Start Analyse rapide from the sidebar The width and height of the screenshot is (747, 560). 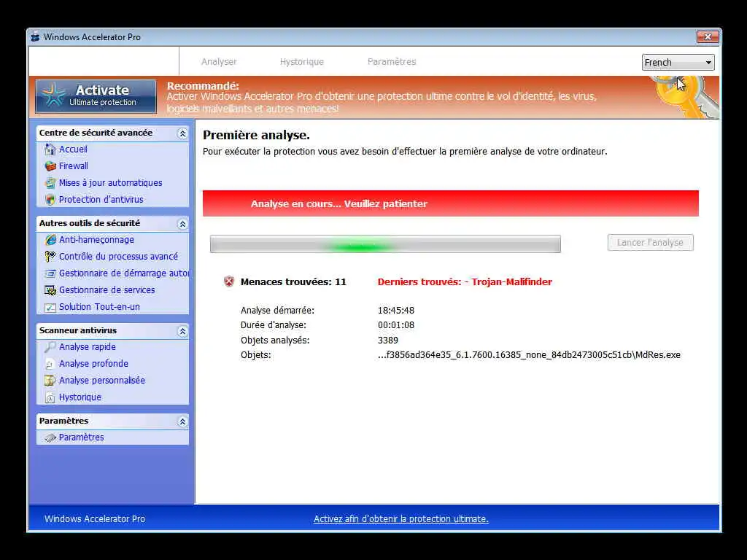[88, 346]
